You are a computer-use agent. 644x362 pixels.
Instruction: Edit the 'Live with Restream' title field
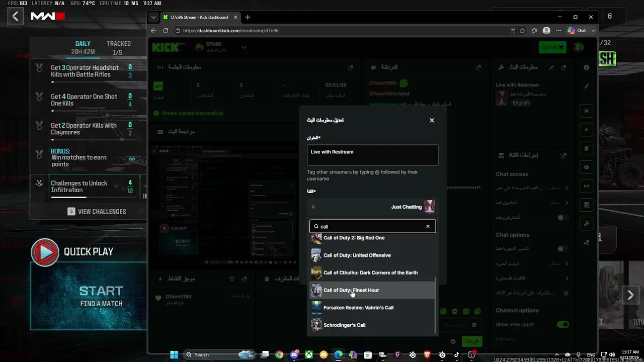point(372,155)
